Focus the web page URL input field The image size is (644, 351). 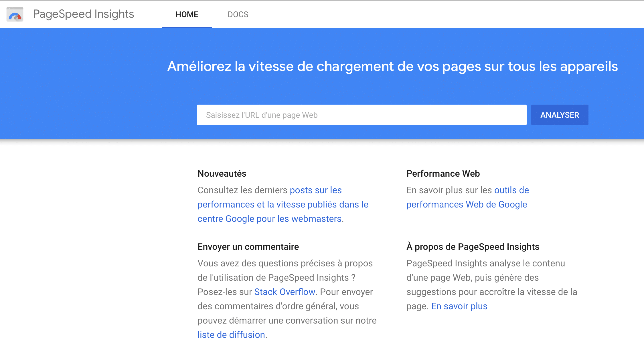[361, 115]
